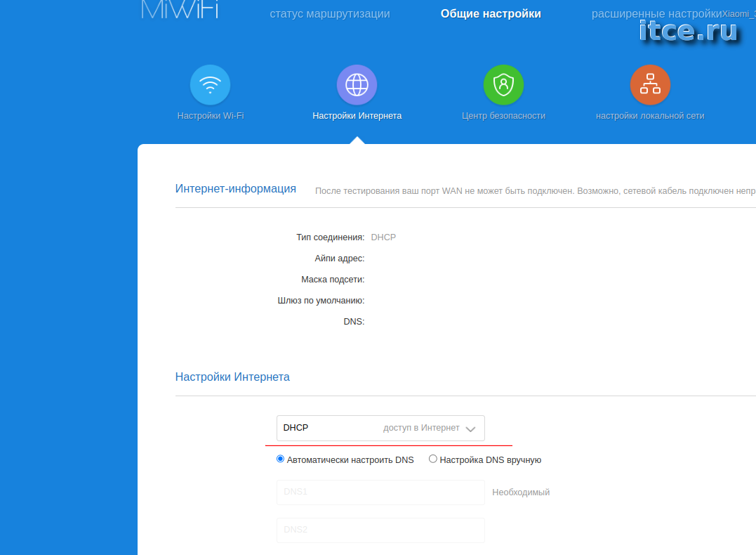Click the DHCP connection type value
This screenshot has height=555, width=756.
click(383, 237)
